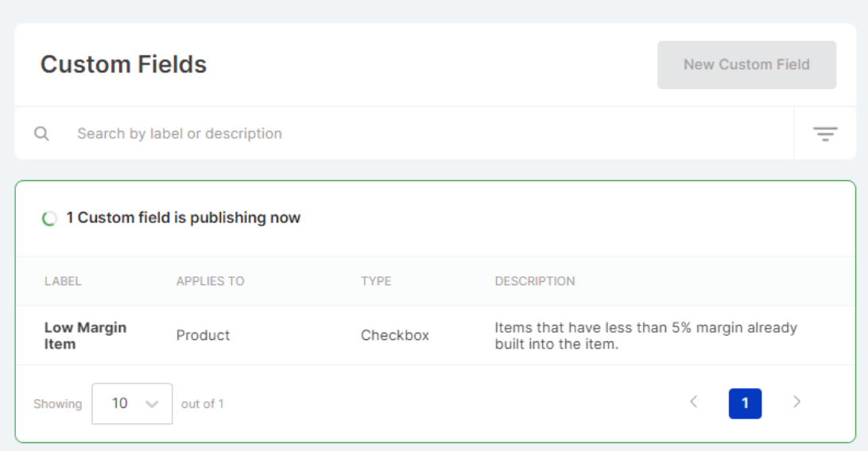The height and width of the screenshot is (451, 868).
Task: Click the Checkbox type cell
Action: pos(394,335)
